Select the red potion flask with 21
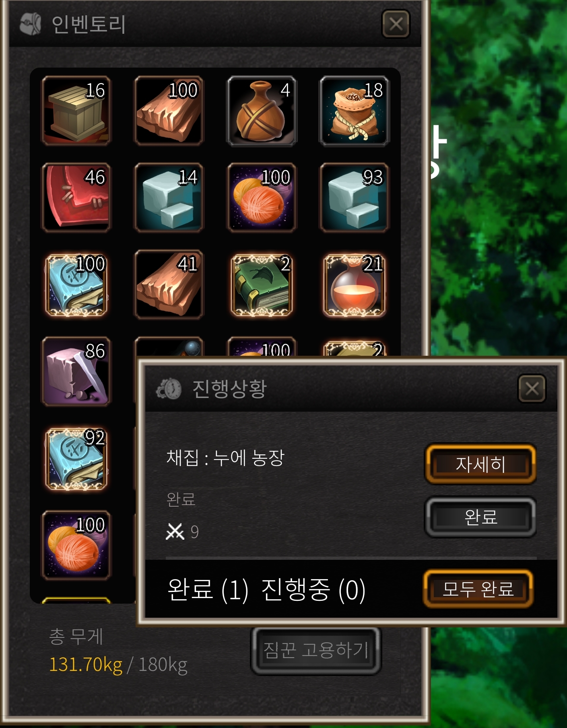 tap(354, 285)
